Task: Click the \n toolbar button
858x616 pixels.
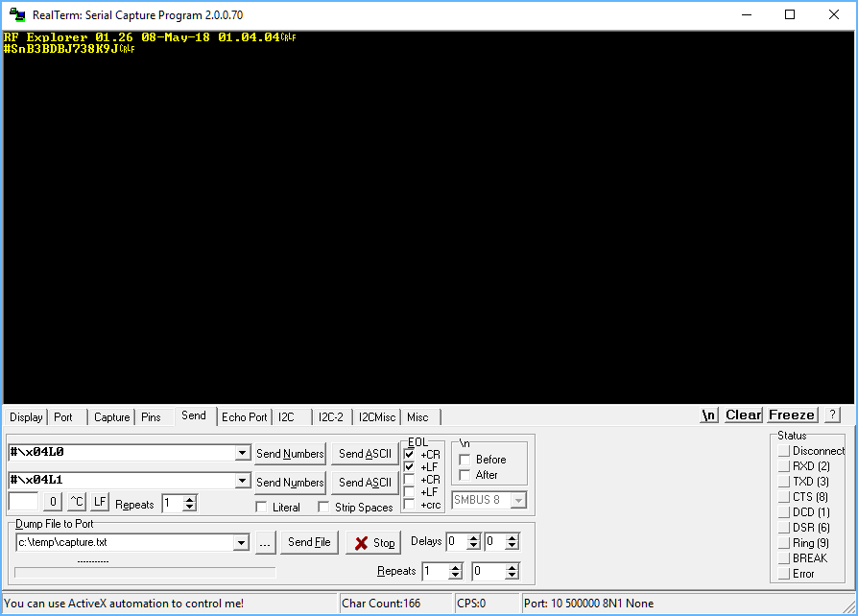Action: [x=708, y=415]
